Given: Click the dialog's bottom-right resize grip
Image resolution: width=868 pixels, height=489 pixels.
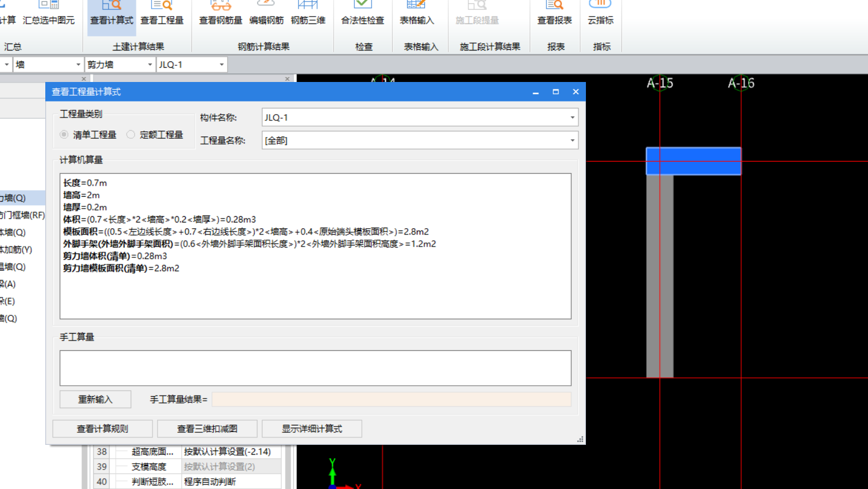Looking at the screenshot, I should click(x=580, y=440).
